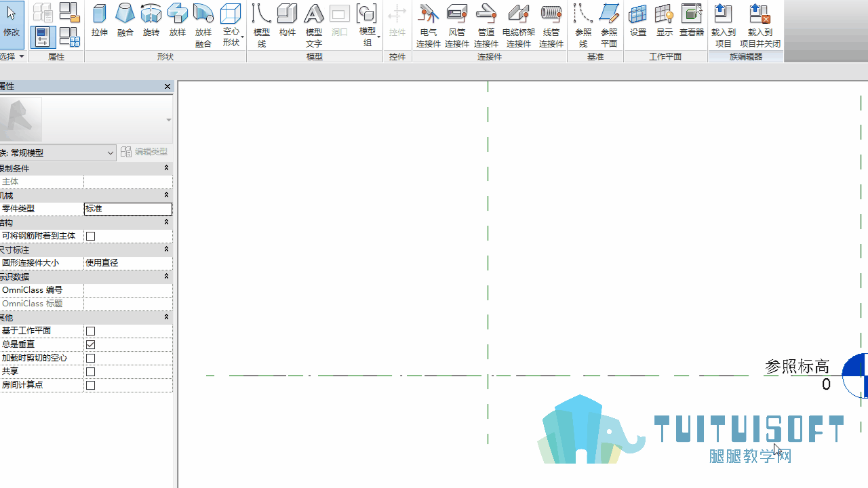Toggle the 共享 checkbox
868x488 pixels.
click(x=90, y=371)
